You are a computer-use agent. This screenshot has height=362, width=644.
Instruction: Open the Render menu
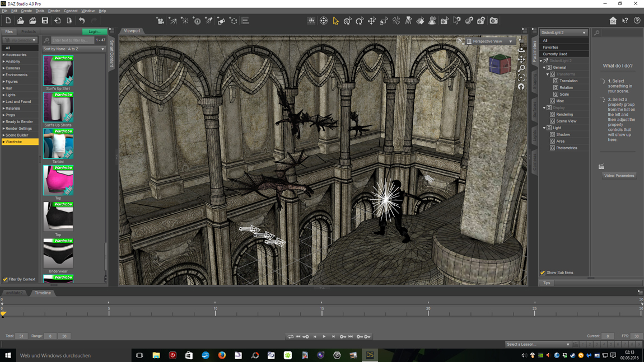54,11
